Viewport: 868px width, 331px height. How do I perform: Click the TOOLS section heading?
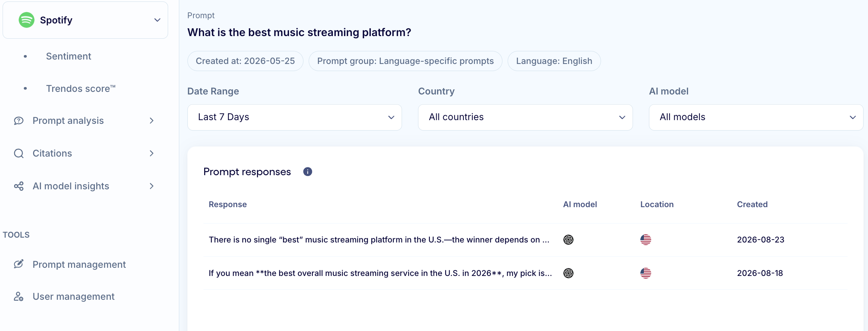click(16, 235)
